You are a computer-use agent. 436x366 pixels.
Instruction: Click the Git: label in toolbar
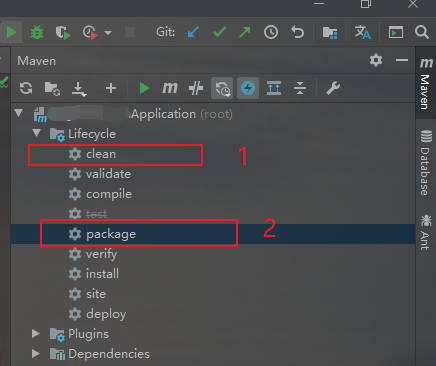click(166, 32)
